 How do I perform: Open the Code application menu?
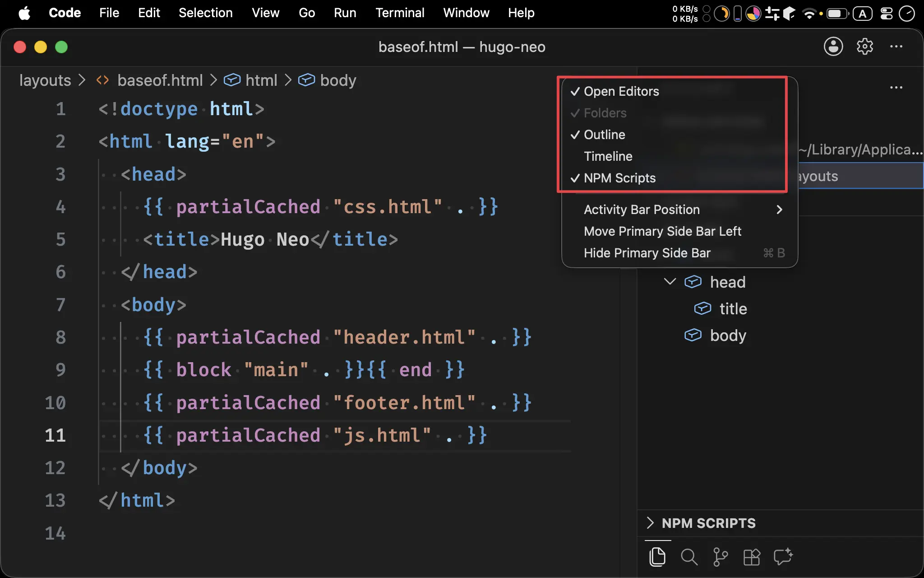click(x=65, y=13)
